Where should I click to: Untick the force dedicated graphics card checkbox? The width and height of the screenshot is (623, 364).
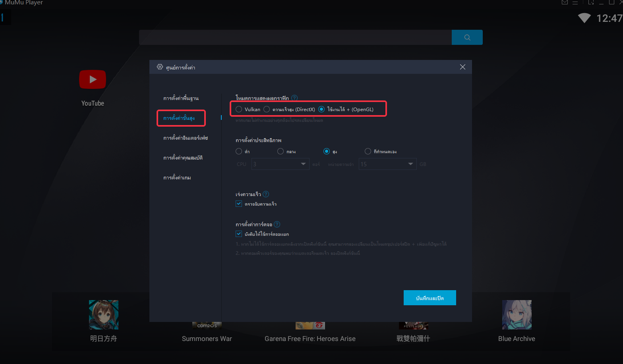pyautogui.click(x=239, y=234)
